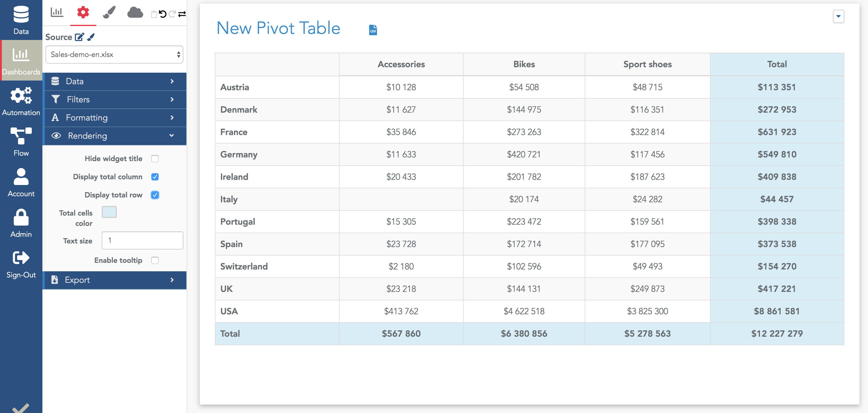Click the Text size input field
This screenshot has height=413, width=868.
tap(143, 240)
